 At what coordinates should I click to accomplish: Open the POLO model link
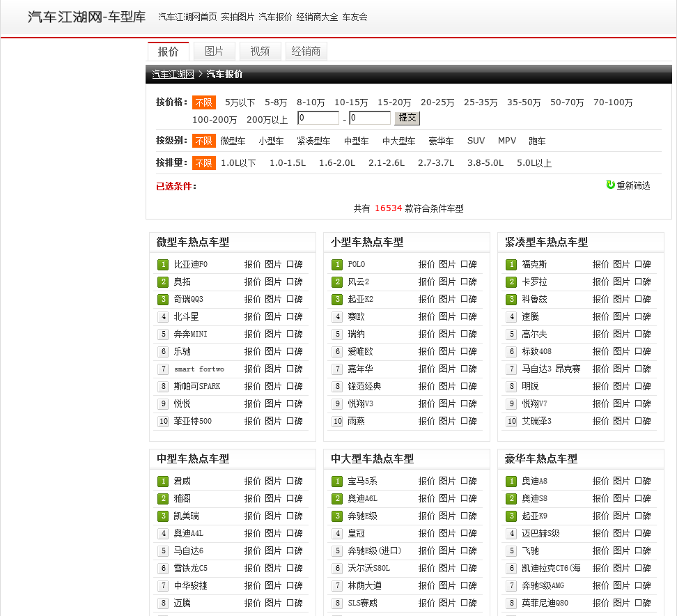coord(356,264)
